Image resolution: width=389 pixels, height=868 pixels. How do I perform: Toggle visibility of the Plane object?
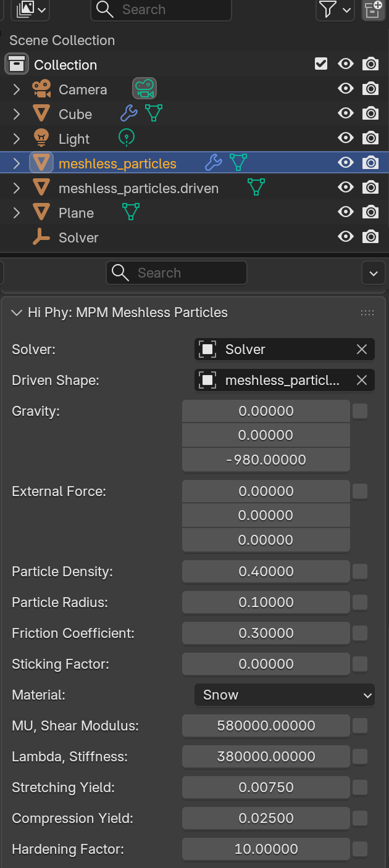346,212
